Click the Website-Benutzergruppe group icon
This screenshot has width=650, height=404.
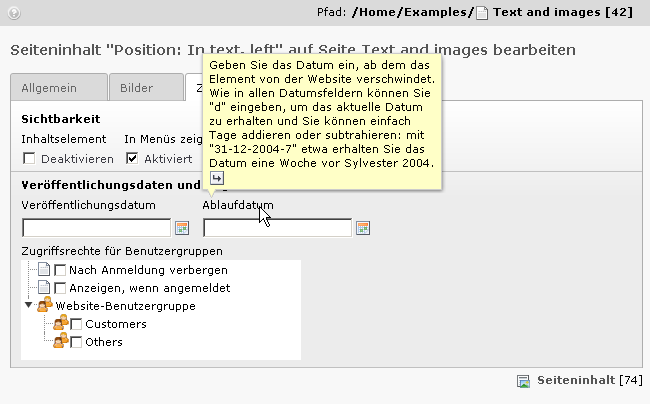[x=45, y=305]
